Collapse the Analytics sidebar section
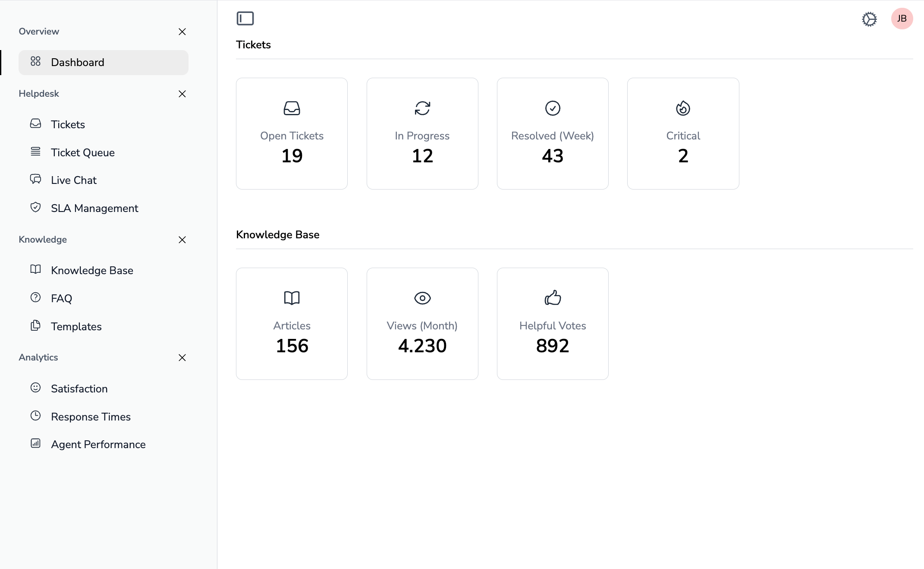The height and width of the screenshot is (569, 924). (182, 357)
